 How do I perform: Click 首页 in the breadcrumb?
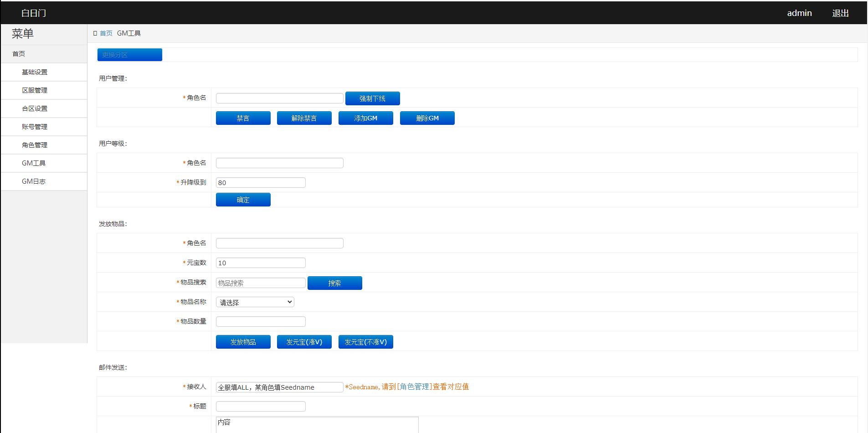(106, 33)
